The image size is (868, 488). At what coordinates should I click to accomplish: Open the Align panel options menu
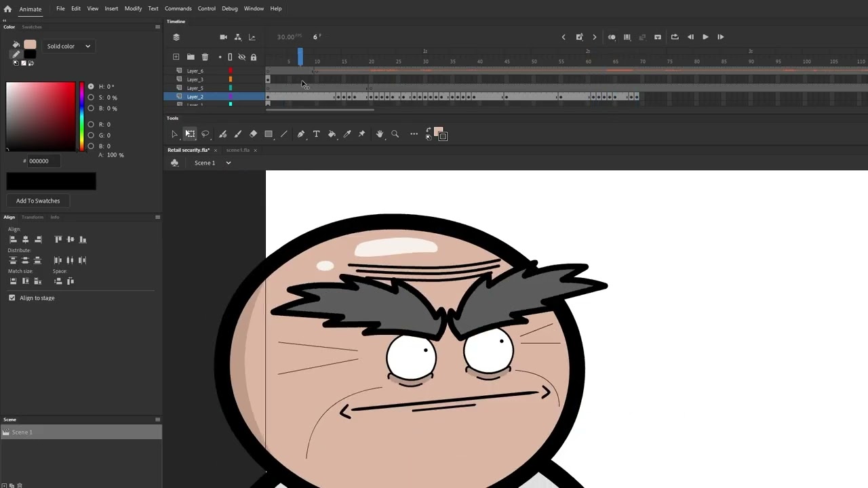[157, 218]
